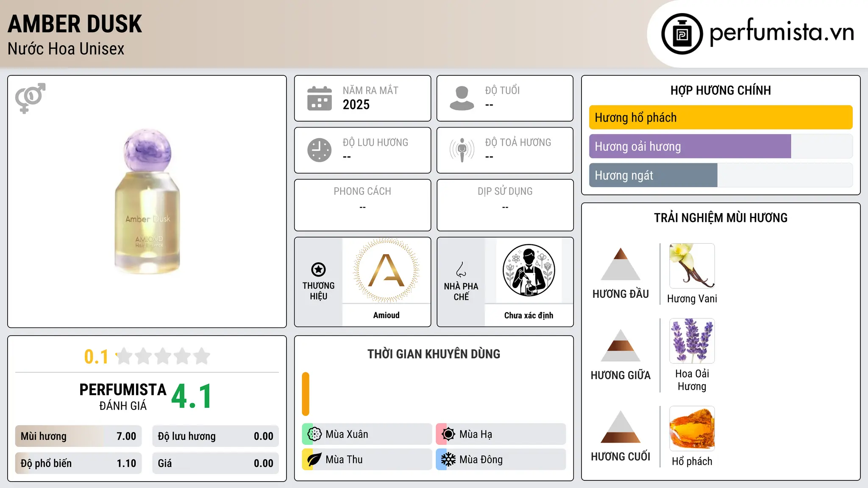Image resolution: width=868 pixels, height=488 pixels.
Task: Click the summer sun icon
Action: pos(448,434)
